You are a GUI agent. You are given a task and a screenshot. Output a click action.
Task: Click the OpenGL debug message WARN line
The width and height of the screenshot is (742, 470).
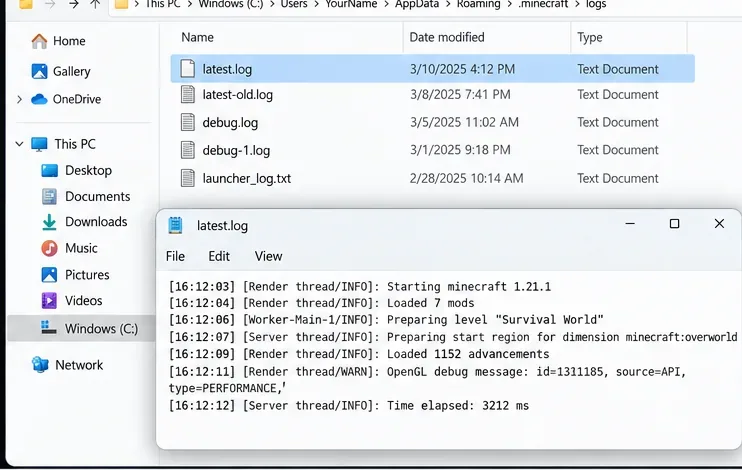[x=427, y=380]
